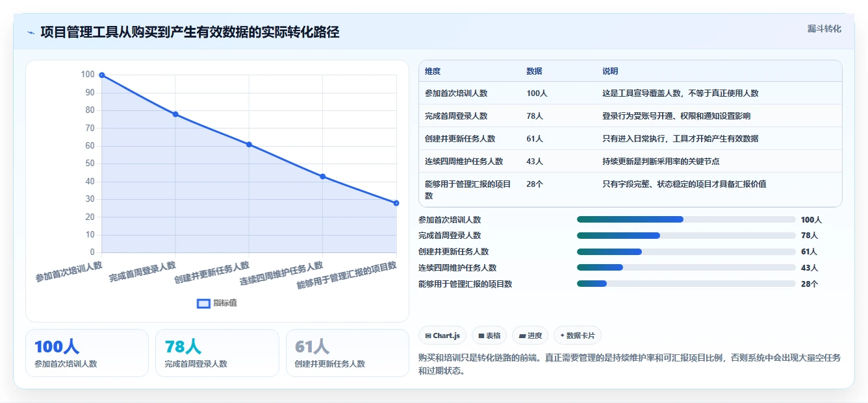This screenshot has width=868, height=403.
Task: Click the lightning icon beside the title
Action: (31, 32)
